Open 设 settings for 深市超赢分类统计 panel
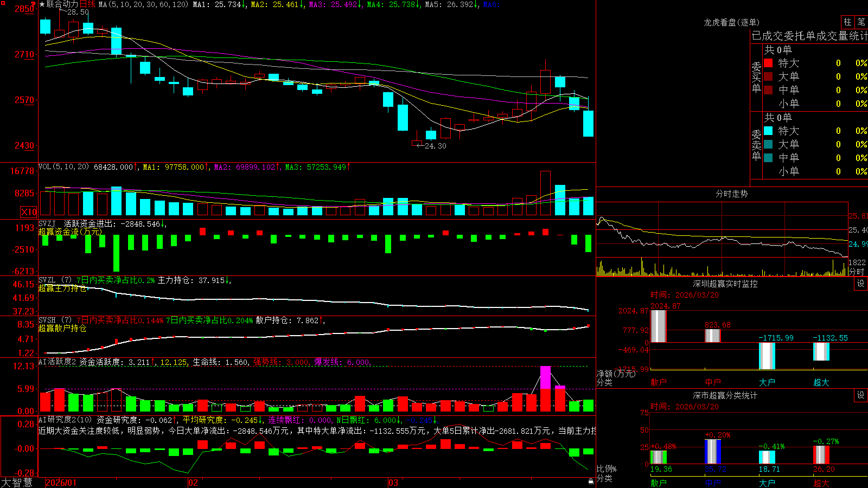Image resolution: width=868 pixels, height=488 pixels. pyautogui.click(x=861, y=395)
